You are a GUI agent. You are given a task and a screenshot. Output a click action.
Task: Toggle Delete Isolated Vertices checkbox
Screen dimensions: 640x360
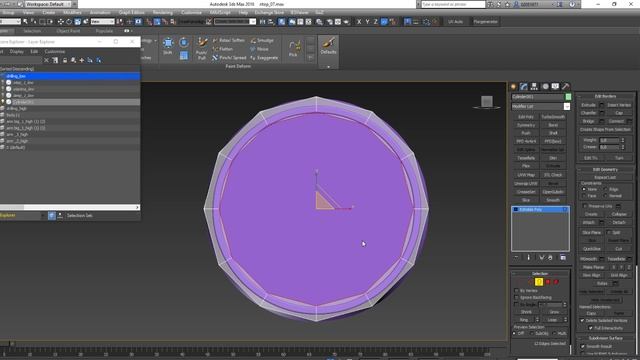pyautogui.click(x=582, y=321)
